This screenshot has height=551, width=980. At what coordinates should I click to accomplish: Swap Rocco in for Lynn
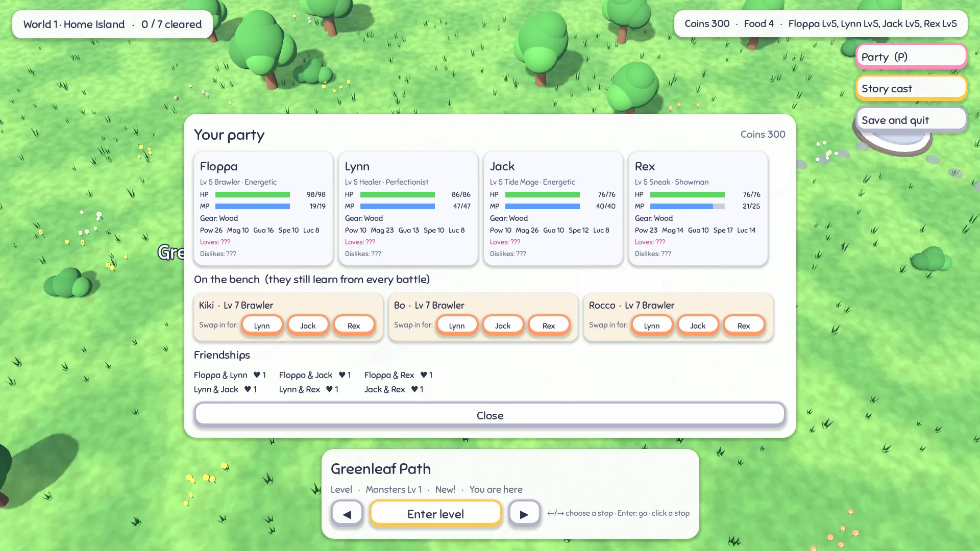(652, 325)
